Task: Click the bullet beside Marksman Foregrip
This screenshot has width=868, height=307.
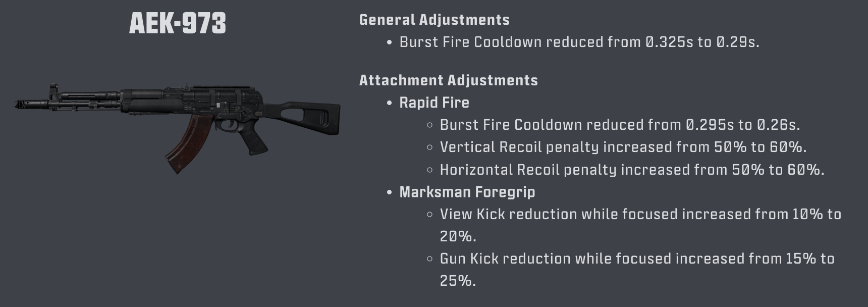Action: (x=389, y=192)
